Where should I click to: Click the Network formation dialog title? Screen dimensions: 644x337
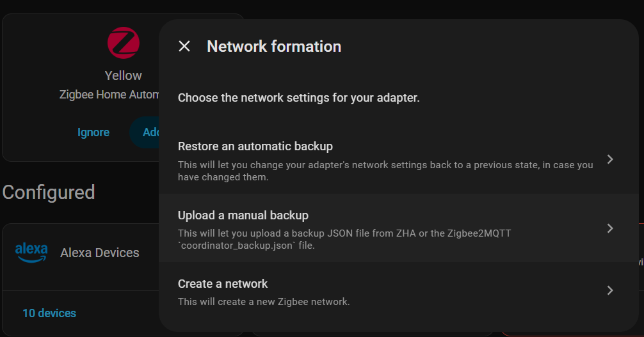[x=274, y=47]
